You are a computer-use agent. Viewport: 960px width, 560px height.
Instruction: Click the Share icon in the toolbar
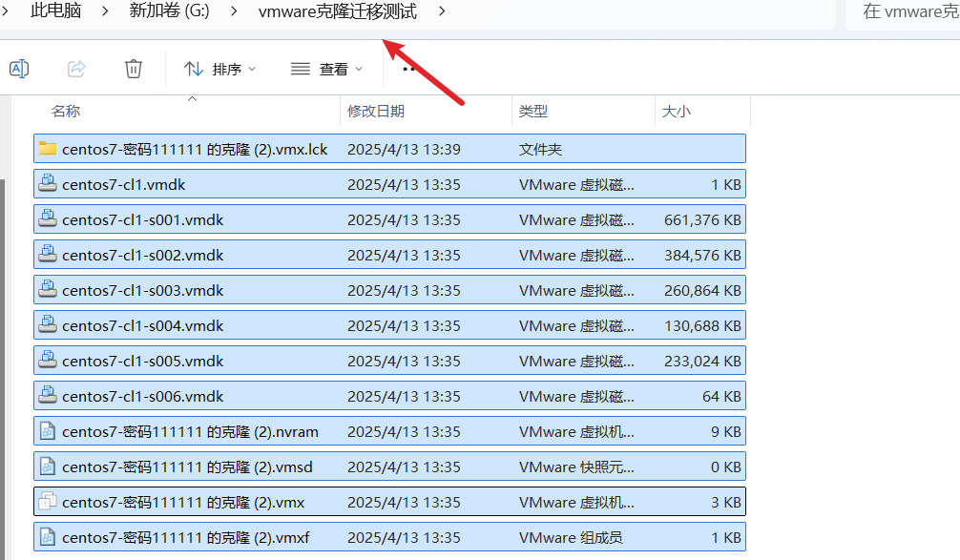76,69
